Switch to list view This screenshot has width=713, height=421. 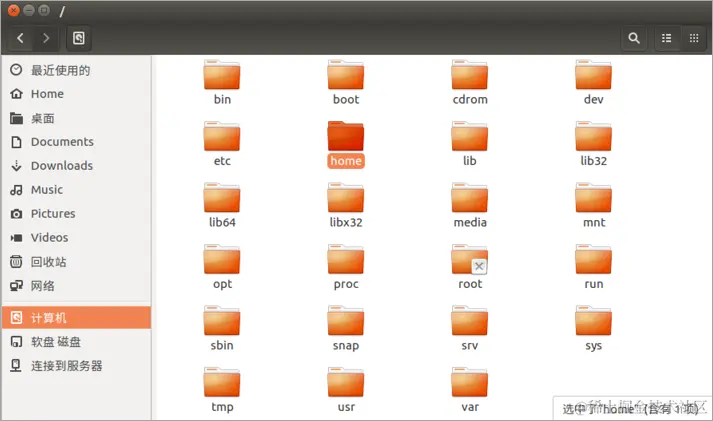(x=667, y=38)
